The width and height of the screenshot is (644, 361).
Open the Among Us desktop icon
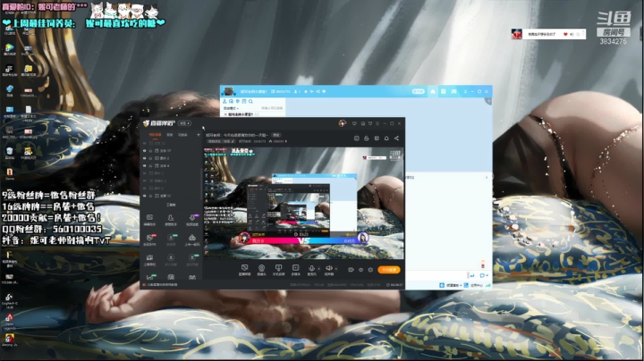pos(9,339)
